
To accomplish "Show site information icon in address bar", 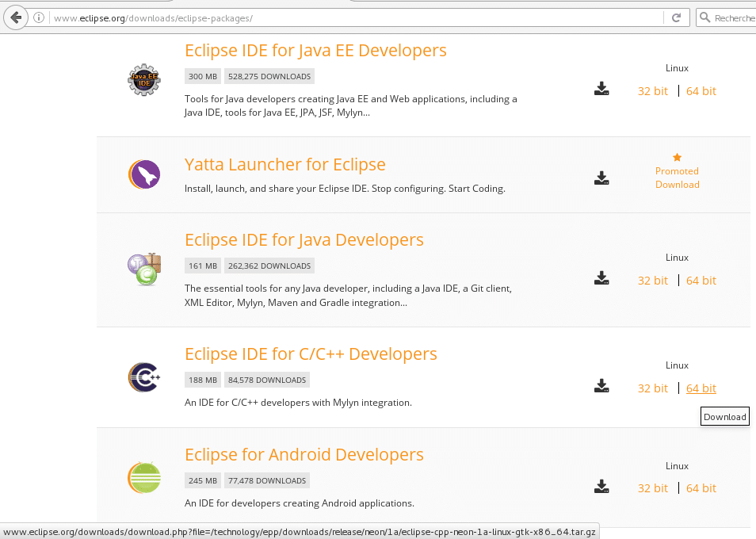I will click(x=39, y=18).
